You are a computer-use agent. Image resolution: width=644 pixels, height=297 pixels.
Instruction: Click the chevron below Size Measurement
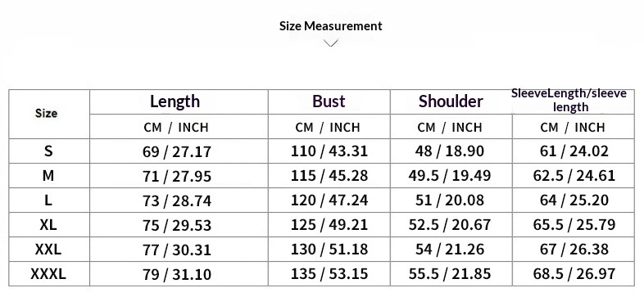coord(331,43)
